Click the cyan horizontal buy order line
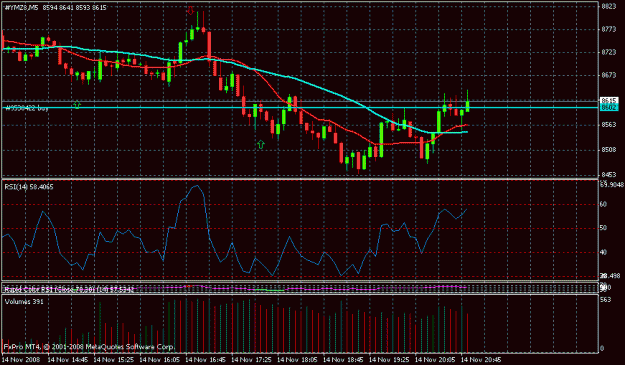 [x=301, y=107]
